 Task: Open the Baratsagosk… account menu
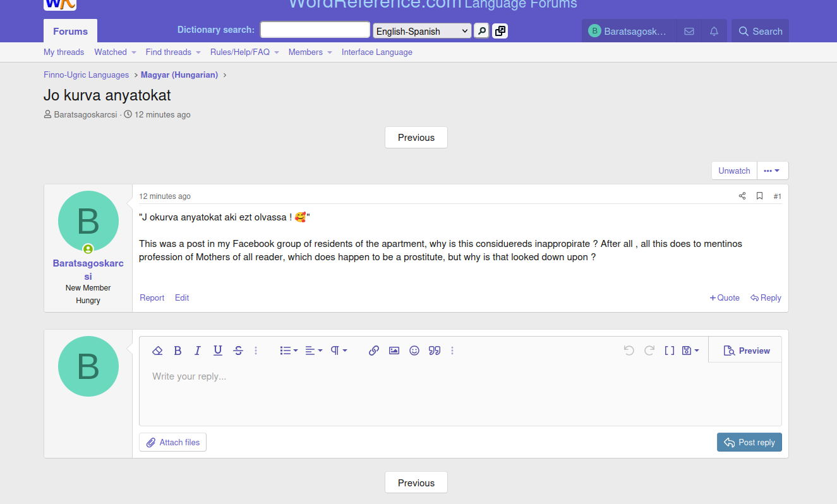[629, 31]
